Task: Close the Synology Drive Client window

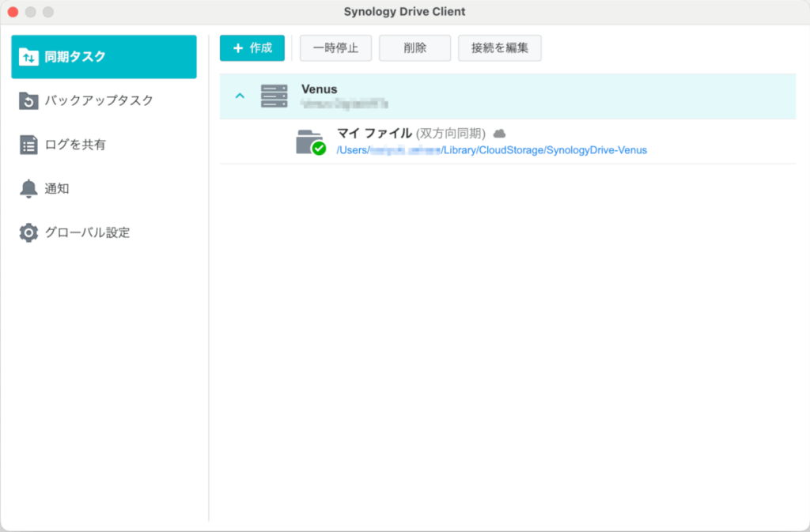Action: coord(13,12)
